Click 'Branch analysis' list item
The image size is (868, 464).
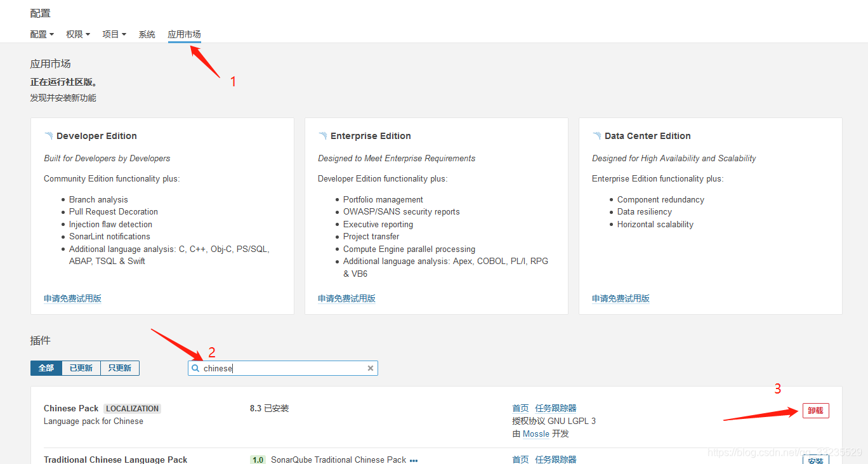coord(98,199)
